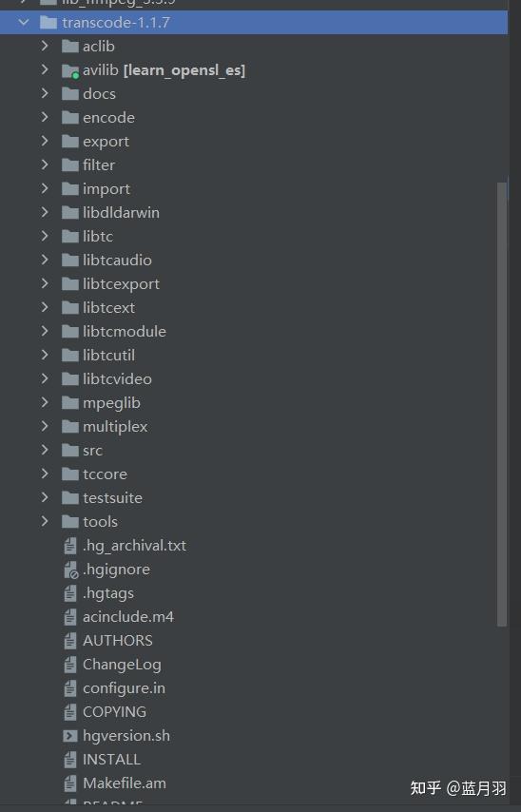Expand the mpeglib directory
The height and width of the screenshot is (812, 521).
click(45, 402)
